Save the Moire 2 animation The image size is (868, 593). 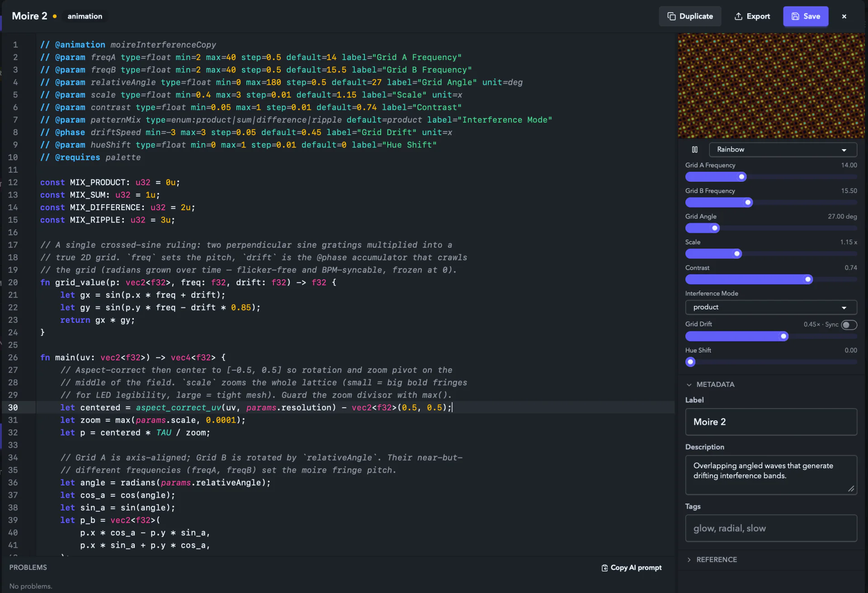point(806,16)
